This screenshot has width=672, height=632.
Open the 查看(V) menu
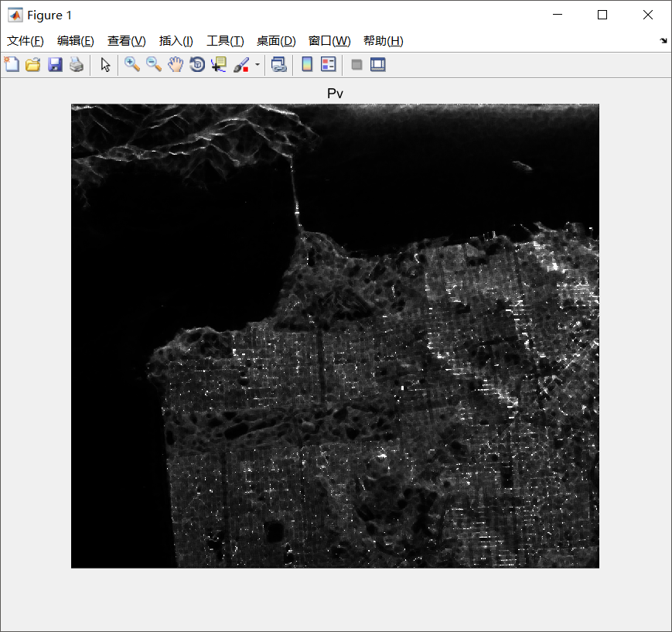point(126,41)
